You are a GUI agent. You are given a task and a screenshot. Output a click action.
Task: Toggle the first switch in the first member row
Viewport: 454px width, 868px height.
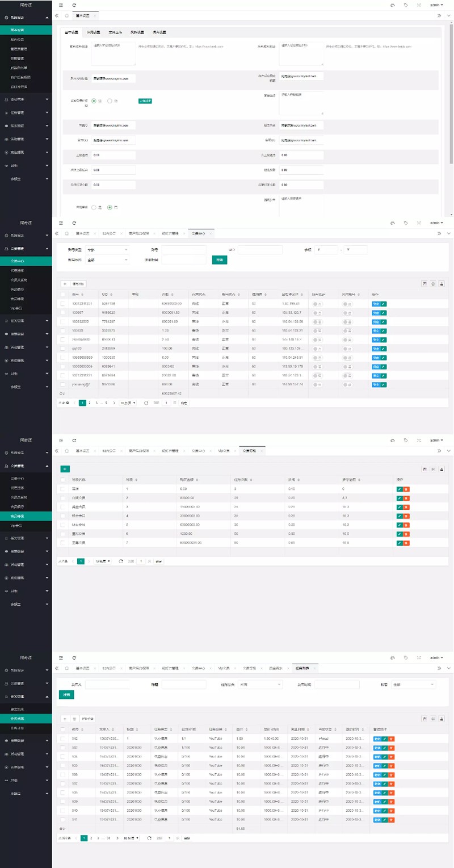click(x=317, y=304)
